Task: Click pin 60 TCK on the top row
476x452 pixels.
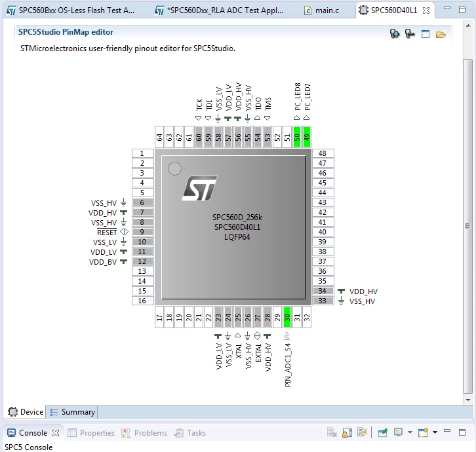Action: click(199, 137)
